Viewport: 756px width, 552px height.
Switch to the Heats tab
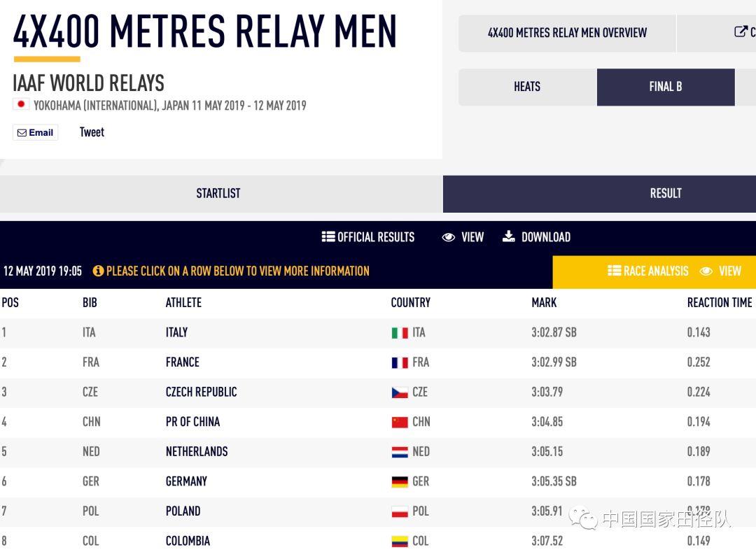[x=528, y=87]
